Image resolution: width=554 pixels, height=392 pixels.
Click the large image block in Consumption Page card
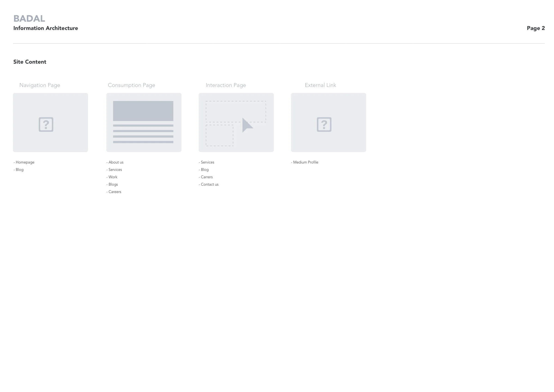[x=143, y=111]
